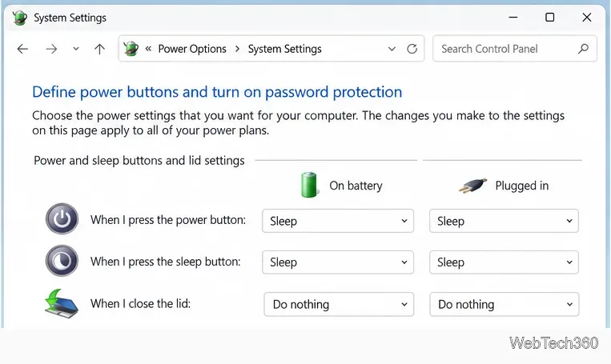Open close the lid Plugged in dropdown
Viewport: 611px width, 364px height.
(504, 304)
